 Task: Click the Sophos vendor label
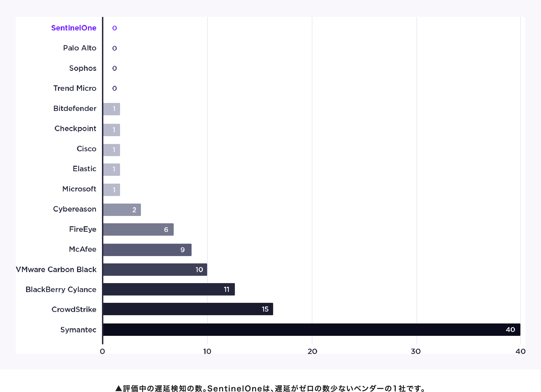(x=83, y=68)
